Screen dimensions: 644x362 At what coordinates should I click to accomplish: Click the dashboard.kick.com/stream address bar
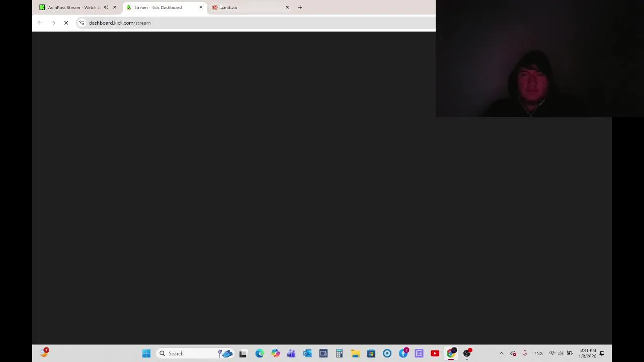click(x=257, y=23)
